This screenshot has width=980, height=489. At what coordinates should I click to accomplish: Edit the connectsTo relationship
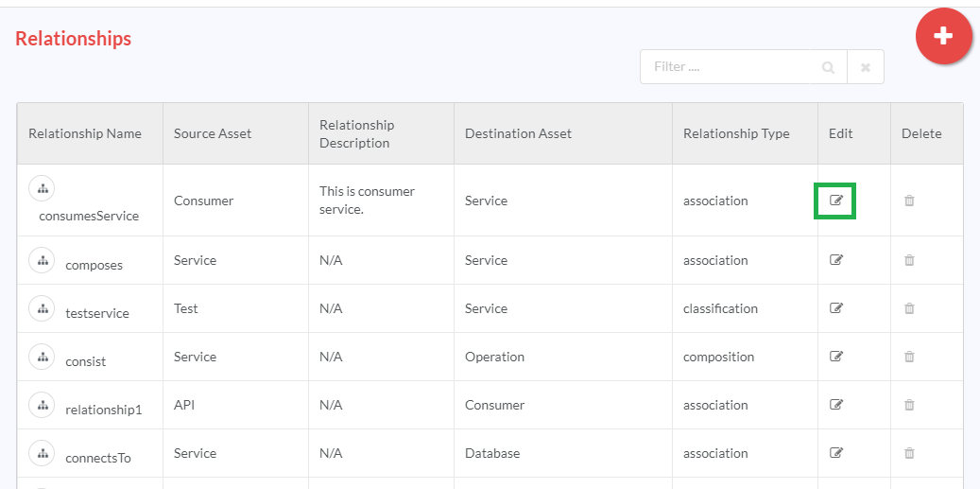[x=835, y=453]
